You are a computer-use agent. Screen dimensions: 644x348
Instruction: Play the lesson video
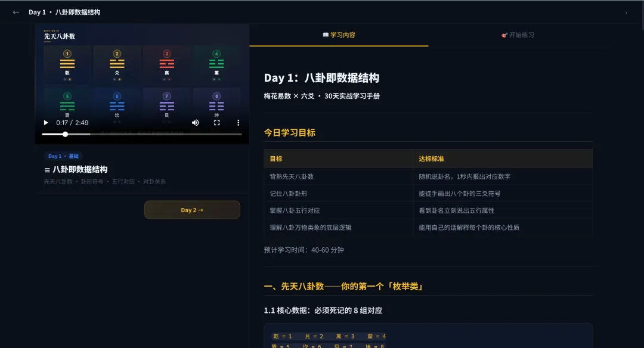(45, 123)
